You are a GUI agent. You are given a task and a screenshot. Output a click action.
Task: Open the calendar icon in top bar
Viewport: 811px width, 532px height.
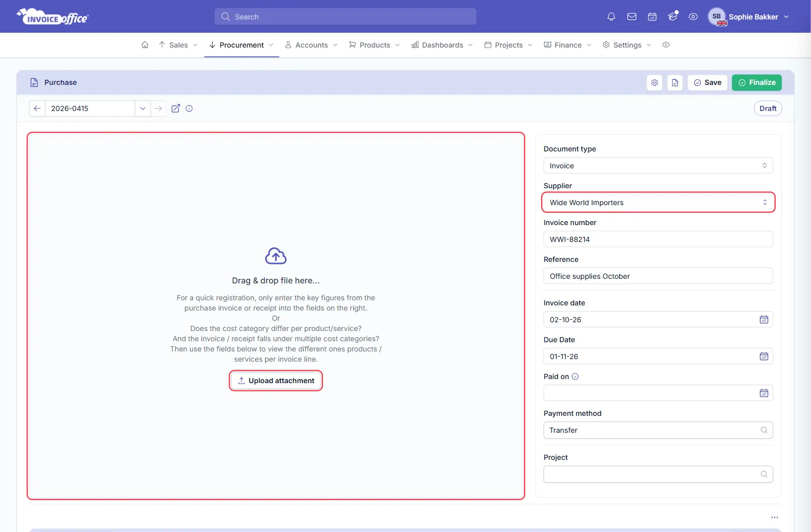coord(652,17)
